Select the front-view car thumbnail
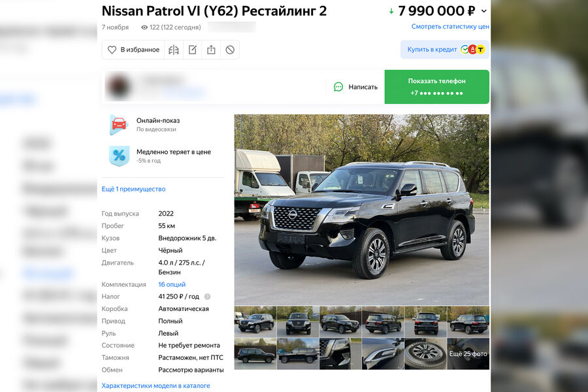This screenshot has height=392, width=588. tap(298, 322)
